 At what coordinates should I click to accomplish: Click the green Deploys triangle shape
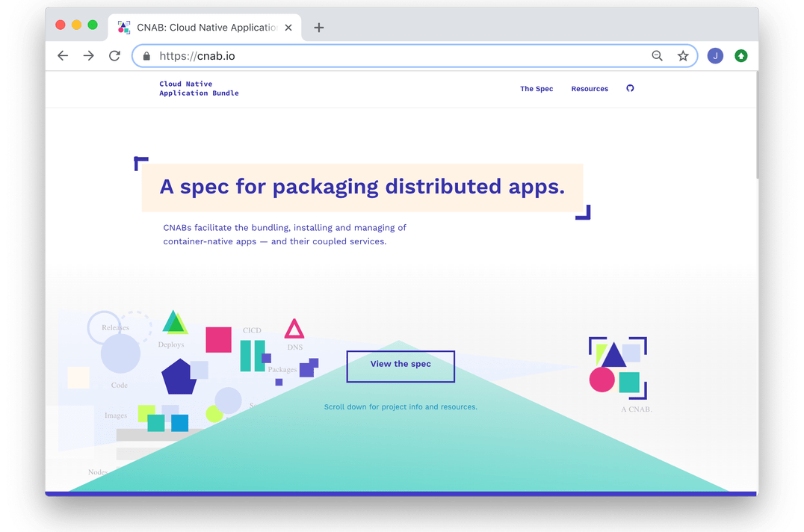[175, 322]
